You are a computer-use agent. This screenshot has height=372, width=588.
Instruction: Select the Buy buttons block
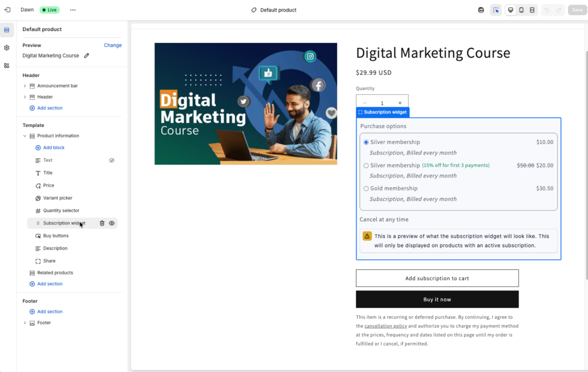click(56, 236)
